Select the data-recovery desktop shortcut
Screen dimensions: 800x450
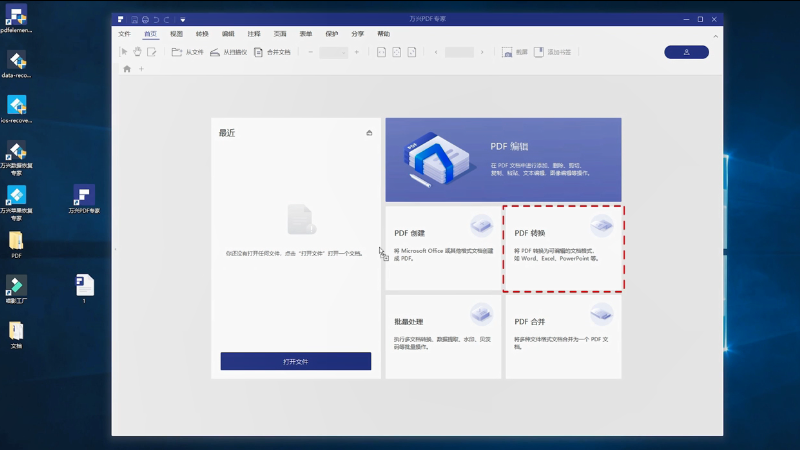(x=16, y=64)
